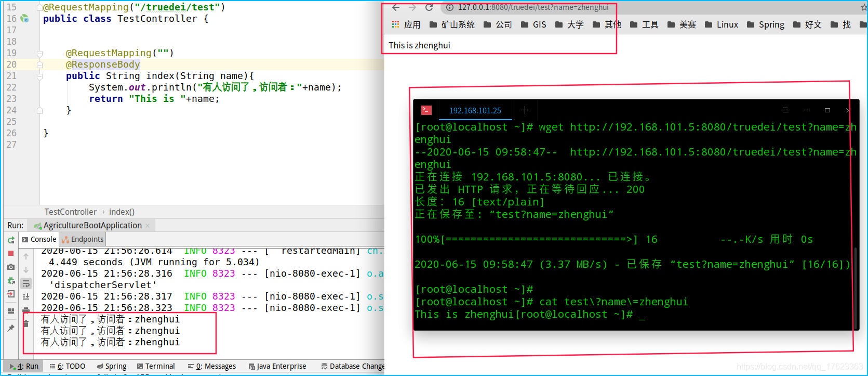Click the up arrow in the console toolbar

(x=26, y=256)
